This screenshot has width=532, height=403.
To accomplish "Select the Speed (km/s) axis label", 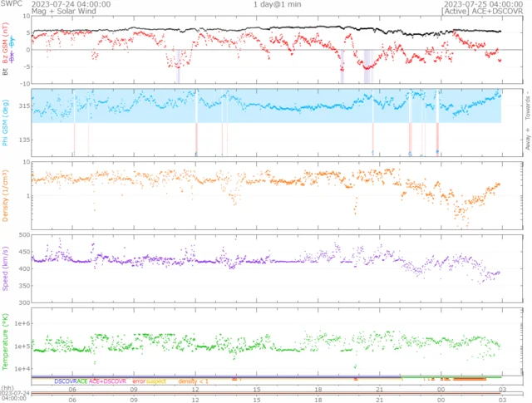I will (x=6, y=268).
